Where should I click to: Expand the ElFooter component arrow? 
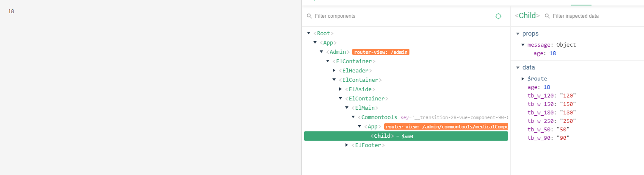pyautogui.click(x=347, y=145)
